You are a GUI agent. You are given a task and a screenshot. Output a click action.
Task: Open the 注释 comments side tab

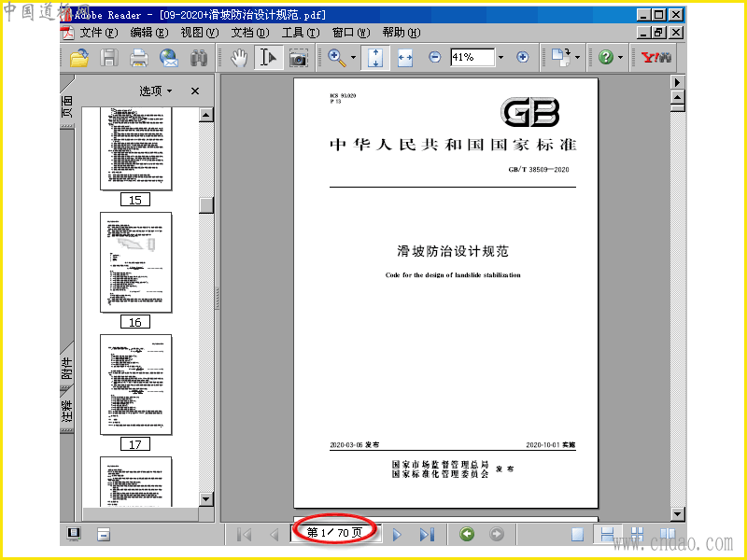(x=67, y=411)
